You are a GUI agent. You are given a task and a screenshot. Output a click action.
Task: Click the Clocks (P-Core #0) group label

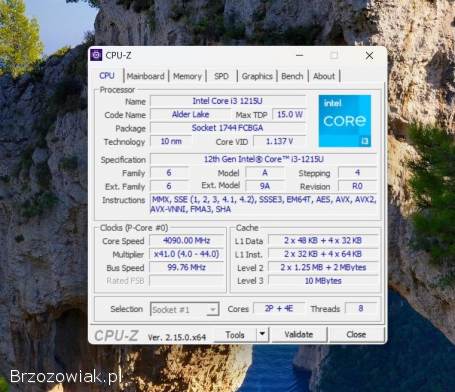click(x=134, y=228)
